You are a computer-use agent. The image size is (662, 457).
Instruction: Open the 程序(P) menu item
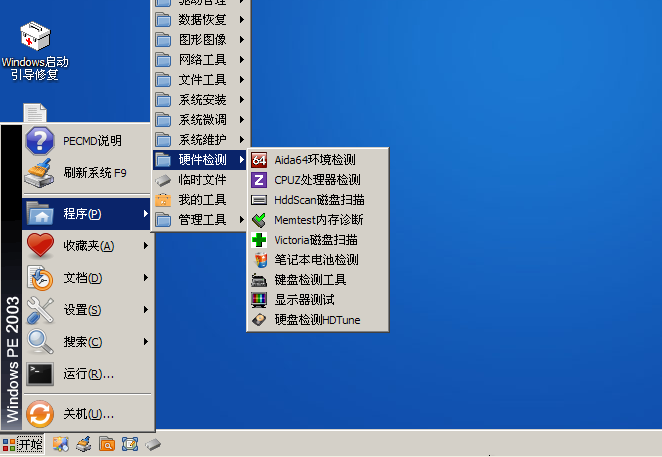[x=87, y=214]
